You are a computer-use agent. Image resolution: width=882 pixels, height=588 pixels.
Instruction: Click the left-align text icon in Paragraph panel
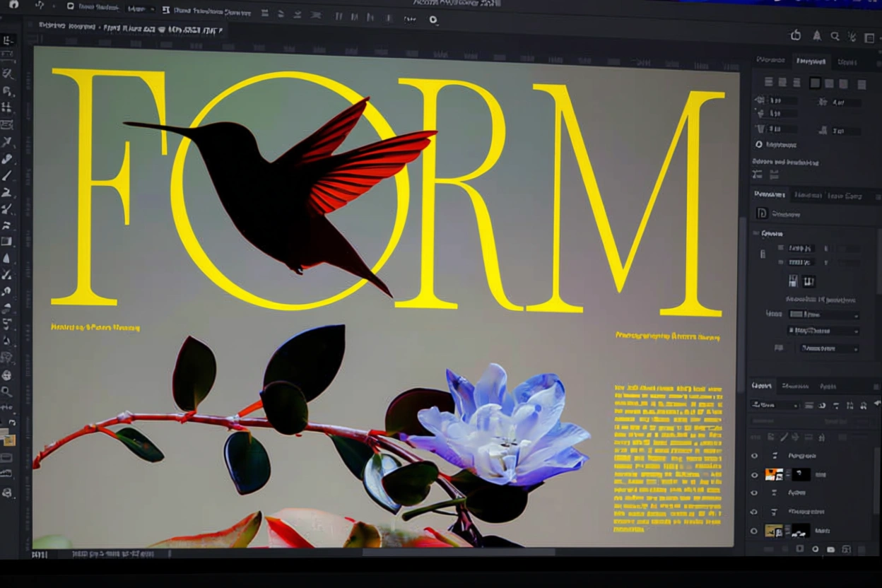769,83
